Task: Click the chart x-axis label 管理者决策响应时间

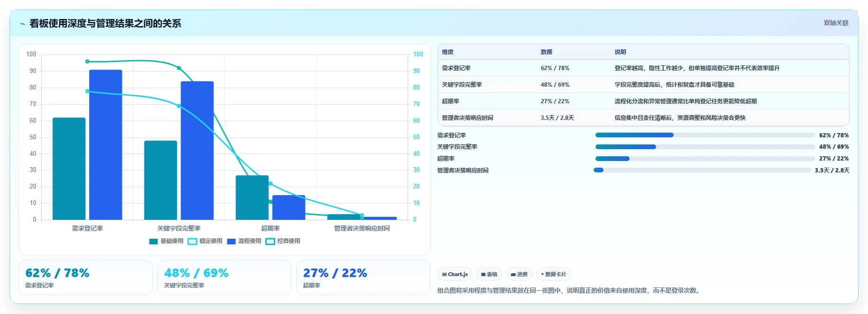Action: (362, 228)
